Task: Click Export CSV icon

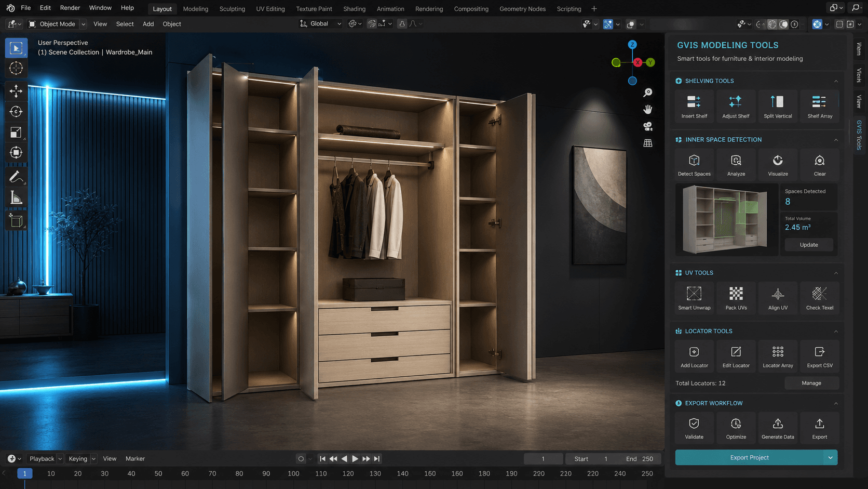Action: coord(820,356)
